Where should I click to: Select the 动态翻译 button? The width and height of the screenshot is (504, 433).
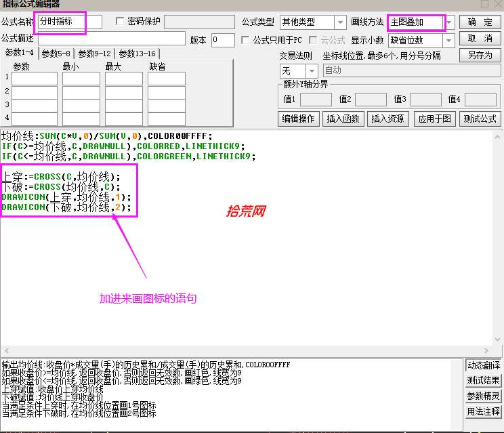click(x=484, y=365)
